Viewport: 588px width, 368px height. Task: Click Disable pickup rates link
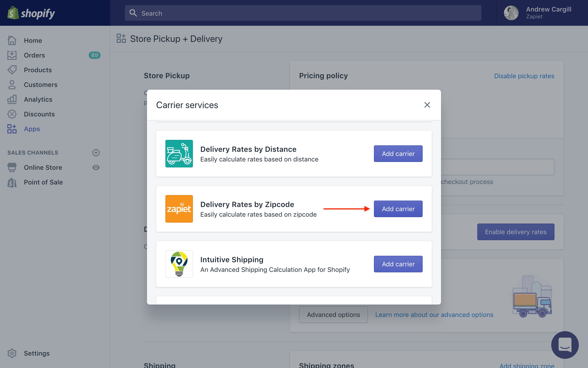point(524,76)
